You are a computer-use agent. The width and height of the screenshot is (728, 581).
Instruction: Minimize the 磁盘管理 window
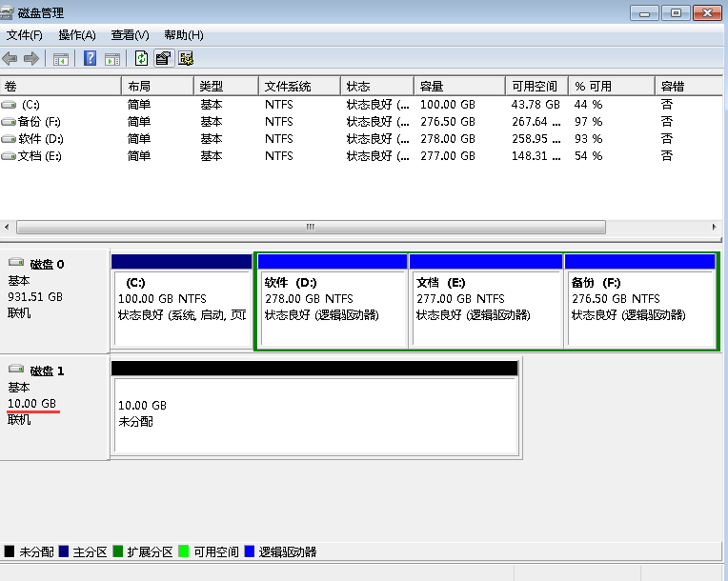[644, 13]
